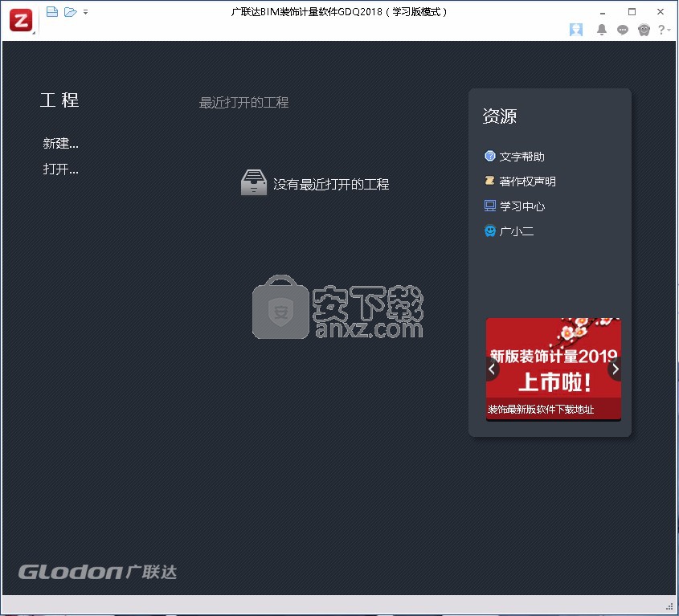The height and width of the screenshot is (616, 679).
Task: Expand the quick access toolbar dropdown arrow
Action: 86,12
